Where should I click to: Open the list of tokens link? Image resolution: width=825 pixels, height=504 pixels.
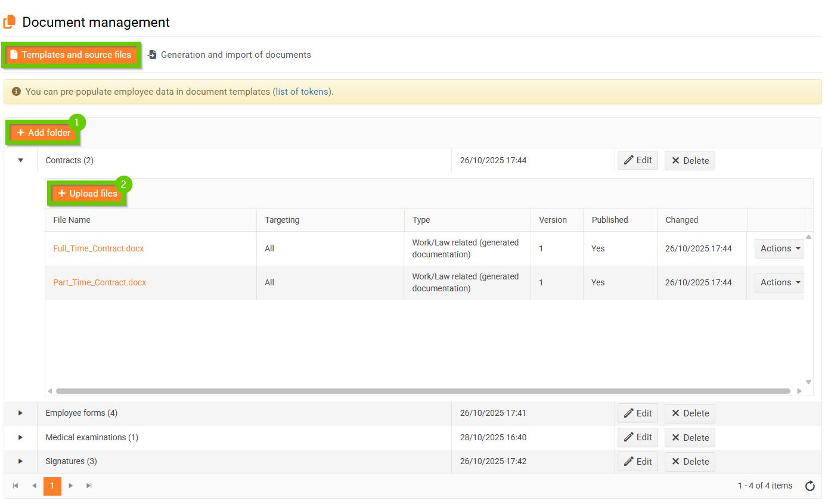[302, 92]
